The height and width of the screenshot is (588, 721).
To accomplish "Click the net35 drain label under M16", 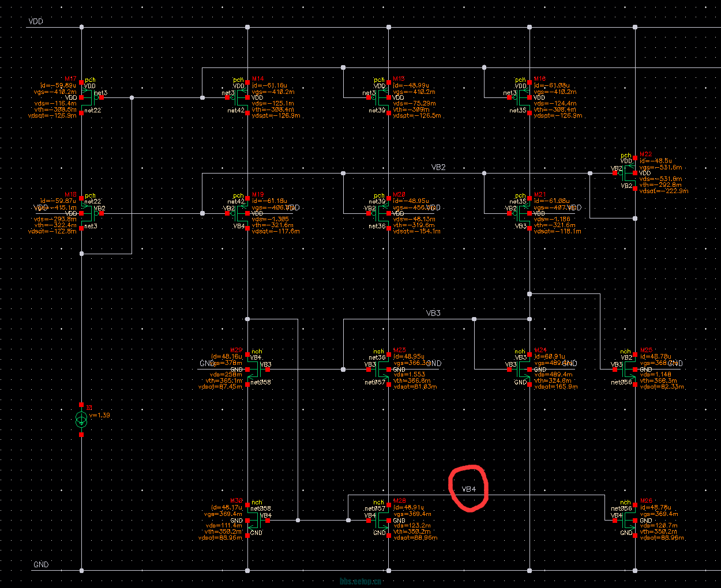I will 518,111.
